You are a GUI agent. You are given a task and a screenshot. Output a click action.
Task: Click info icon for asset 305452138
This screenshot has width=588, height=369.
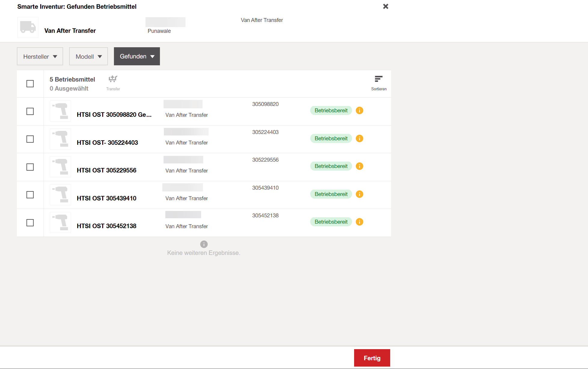[359, 222]
